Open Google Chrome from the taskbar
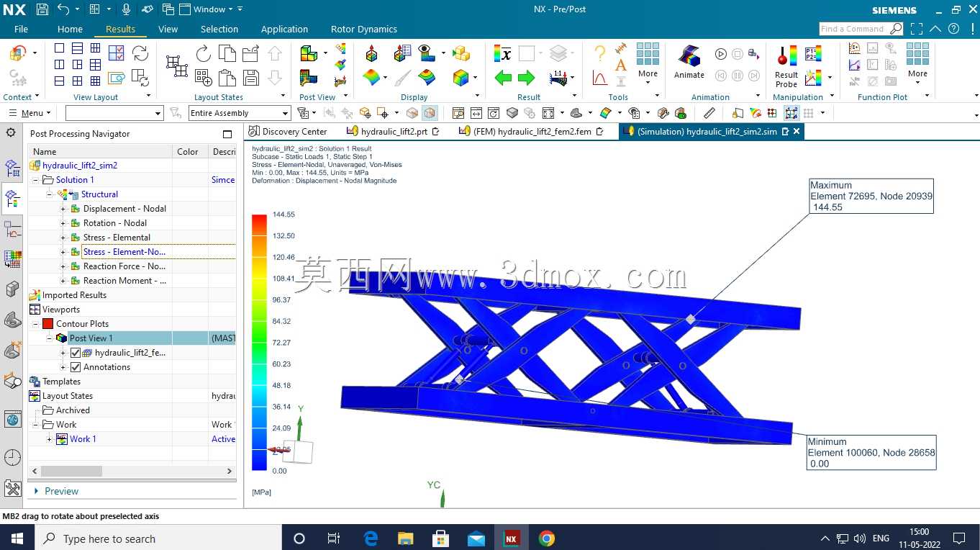Screen dimensions: 980x550 547,538
